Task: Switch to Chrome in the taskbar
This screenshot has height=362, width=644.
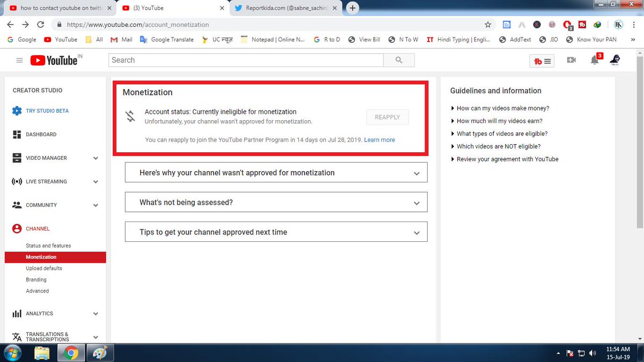Action: (71, 353)
